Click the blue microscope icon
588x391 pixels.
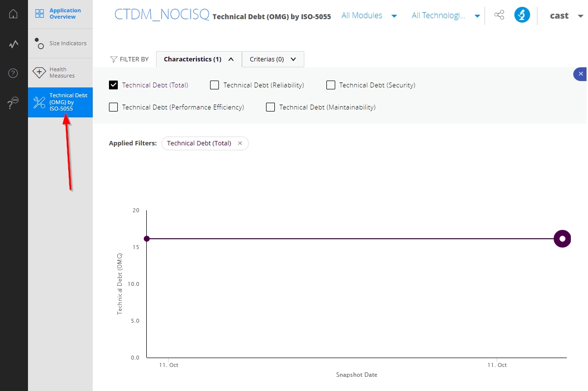(x=522, y=15)
